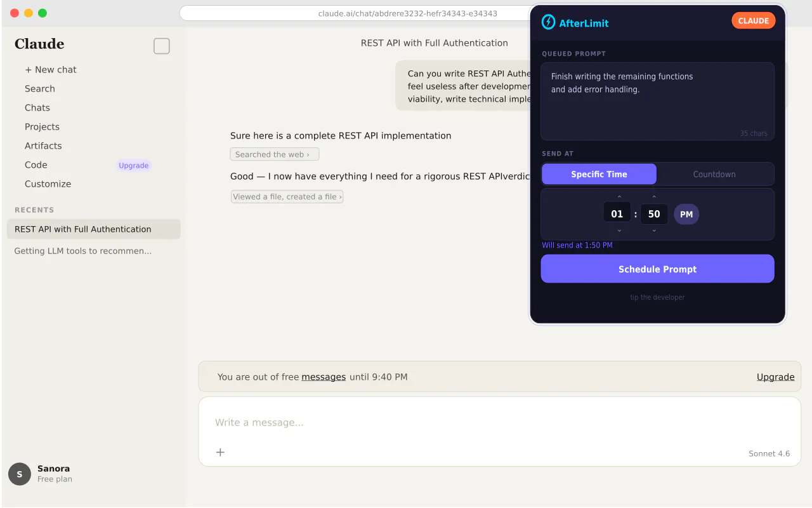
Task: Click the Claude logo text in sidebar
Action: pyautogui.click(x=39, y=44)
